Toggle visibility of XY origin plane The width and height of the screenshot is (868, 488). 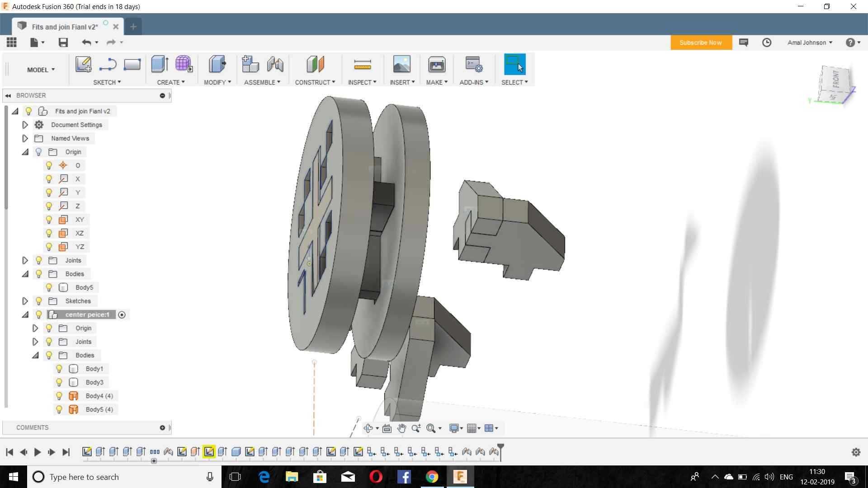pyautogui.click(x=49, y=220)
